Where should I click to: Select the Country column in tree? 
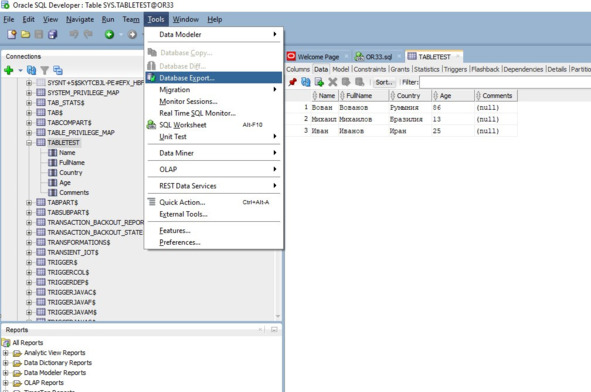[x=70, y=172]
